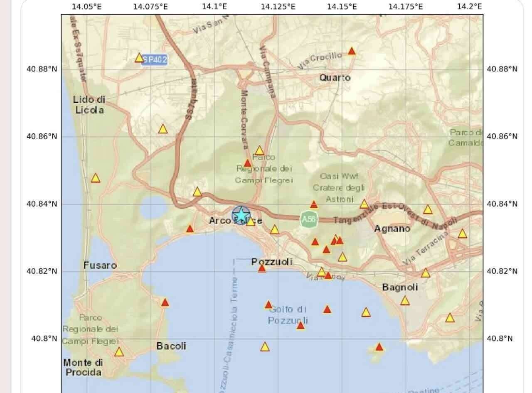Click the cyan star epicenter marker
Screen dimensions: 532x393
pyautogui.click(x=241, y=215)
